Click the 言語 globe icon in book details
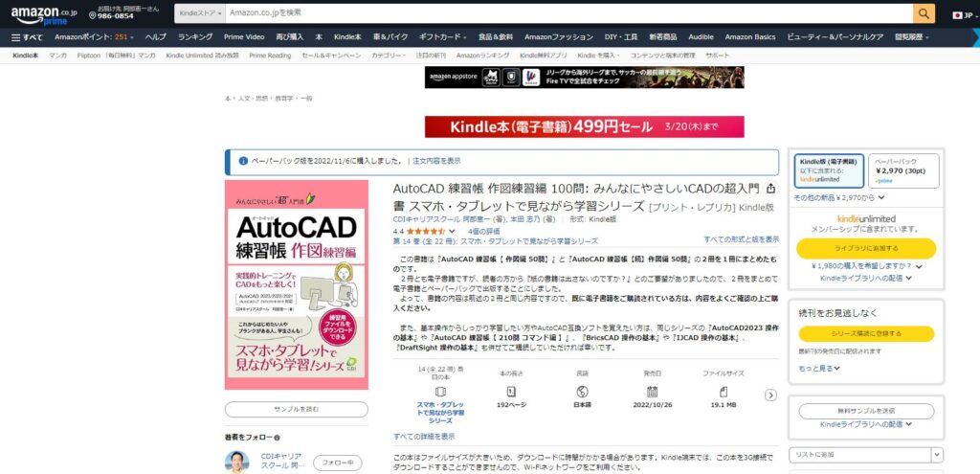The width and height of the screenshot is (980, 474). (583, 392)
